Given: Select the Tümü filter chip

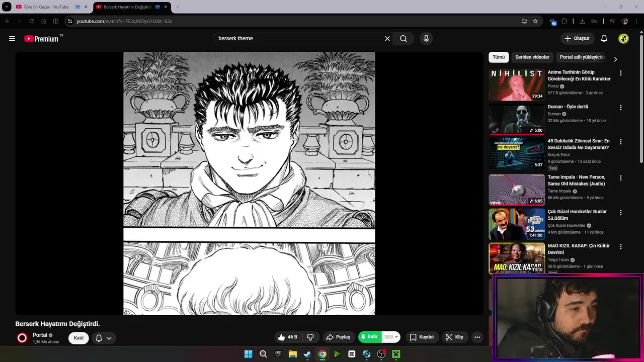Looking at the screenshot, I should 499,57.
